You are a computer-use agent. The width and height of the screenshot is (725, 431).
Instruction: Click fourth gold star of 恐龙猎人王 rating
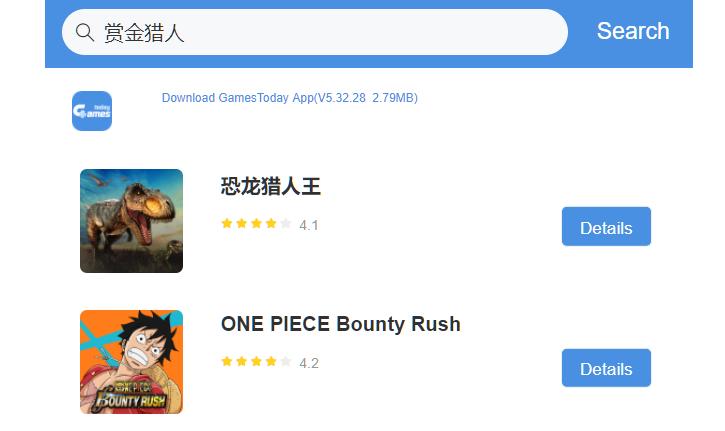pos(271,224)
